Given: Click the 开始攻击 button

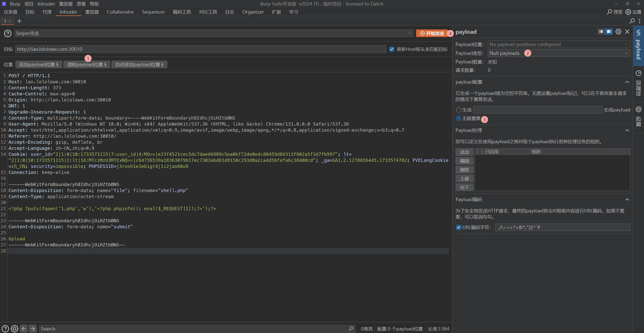Looking at the screenshot, I should click(x=432, y=33).
